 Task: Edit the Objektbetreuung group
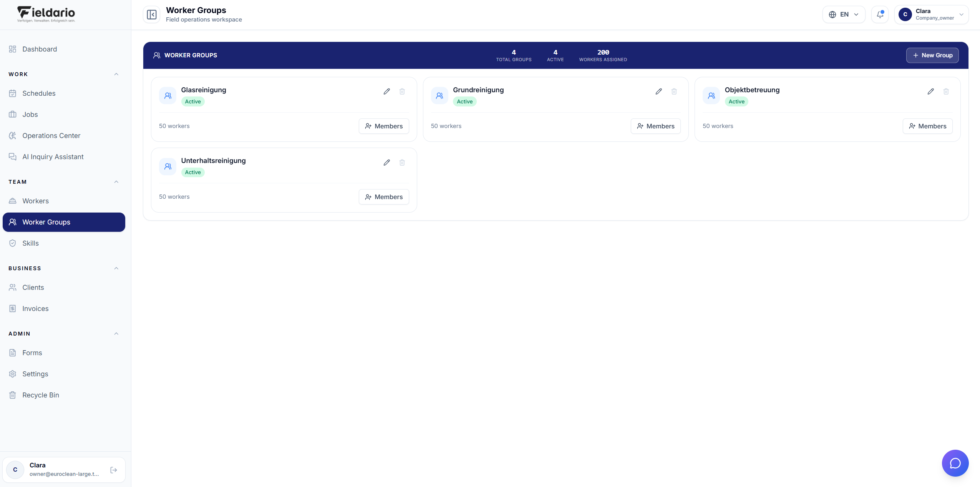(930, 91)
